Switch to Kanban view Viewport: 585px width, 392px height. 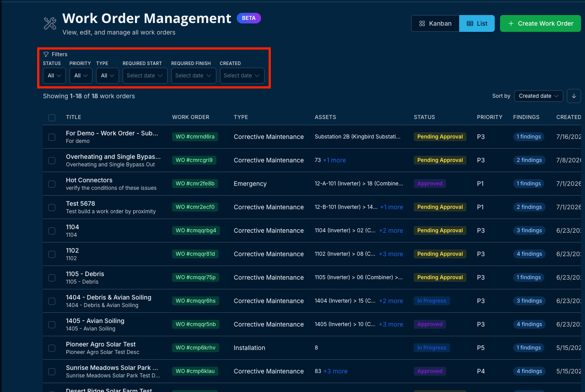tap(435, 23)
